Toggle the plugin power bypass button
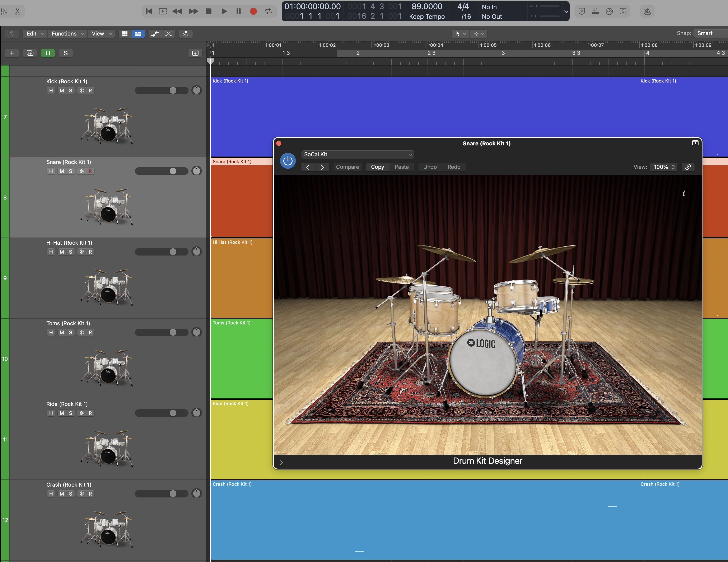This screenshot has width=728, height=562. pos(288,161)
